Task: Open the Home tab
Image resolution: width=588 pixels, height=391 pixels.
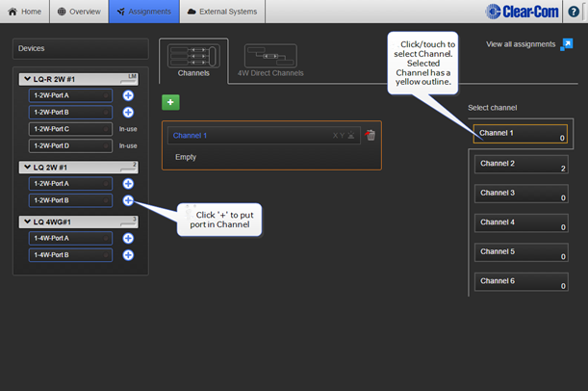Action: (x=24, y=12)
